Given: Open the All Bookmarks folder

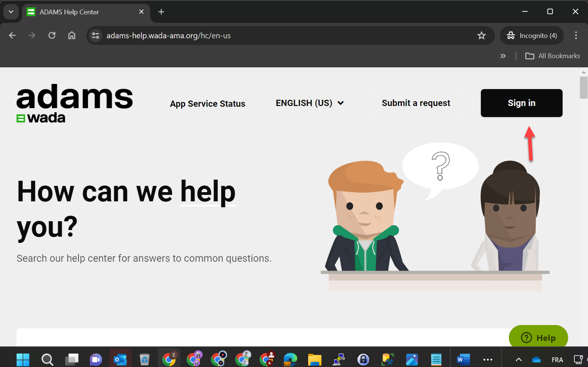Looking at the screenshot, I should [x=553, y=56].
